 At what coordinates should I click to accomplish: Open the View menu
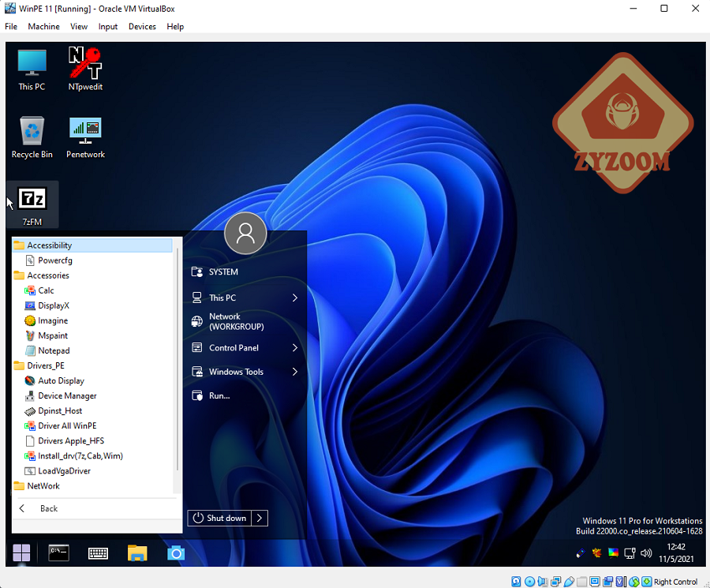pos(79,26)
